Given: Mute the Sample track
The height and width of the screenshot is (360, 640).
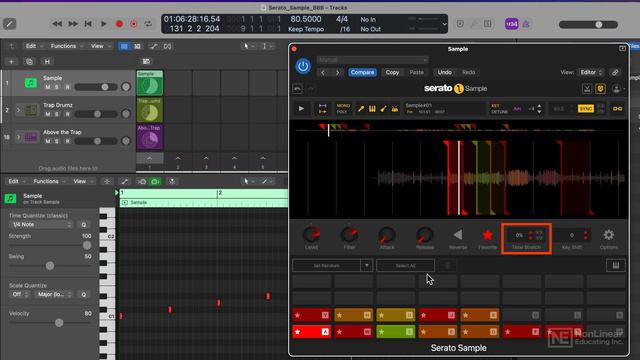Looking at the screenshot, I should [48, 87].
